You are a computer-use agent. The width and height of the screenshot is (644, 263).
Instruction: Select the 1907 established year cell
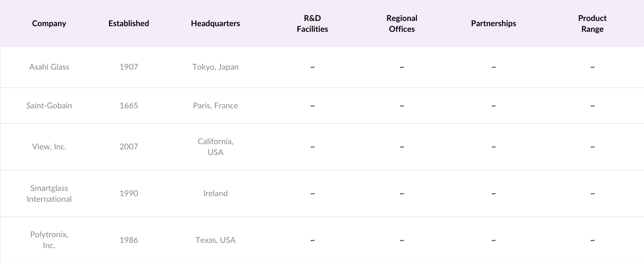(x=129, y=67)
